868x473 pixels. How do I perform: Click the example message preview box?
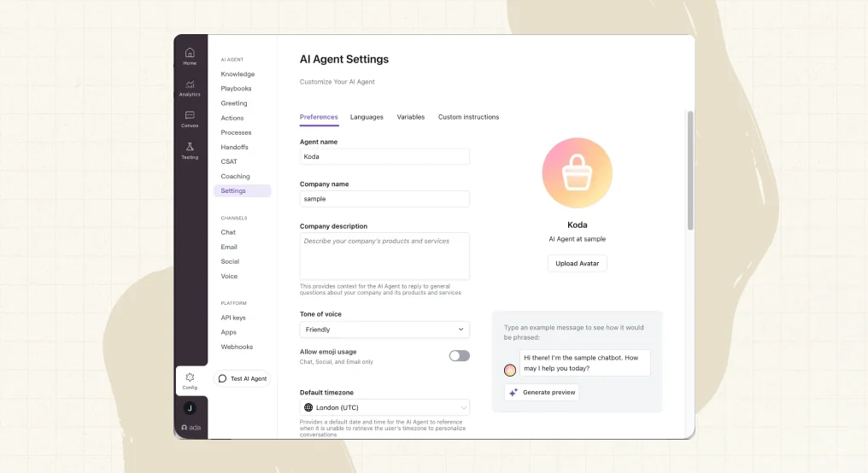[x=585, y=363]
